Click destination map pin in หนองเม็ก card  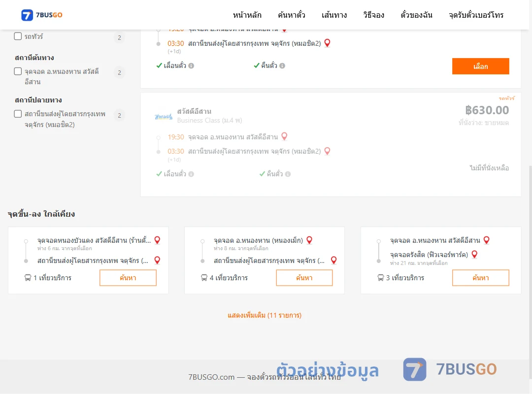click(x=333, y=261)
